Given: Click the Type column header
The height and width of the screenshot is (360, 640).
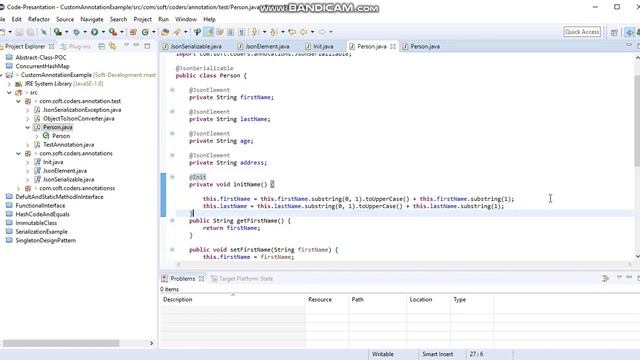Looking at the screenshot, I should pos(472,300).
